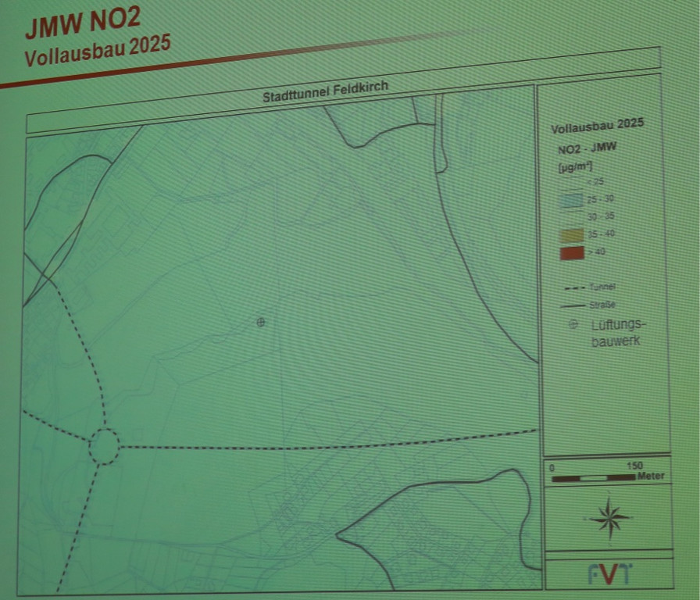700x600 pixels.
Task: Click the ventilation structure marker on map
Action: click(260, 321)
